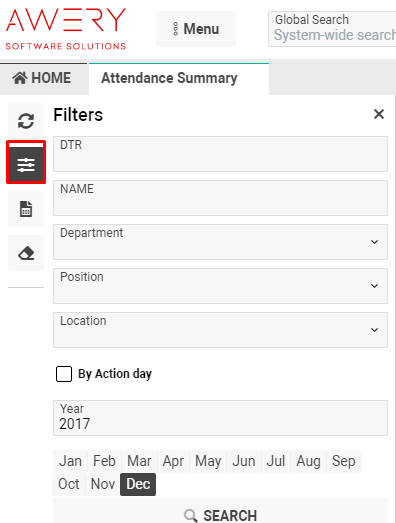
Task: Click the home icon in HOME tab
Action: click(20, 78)
